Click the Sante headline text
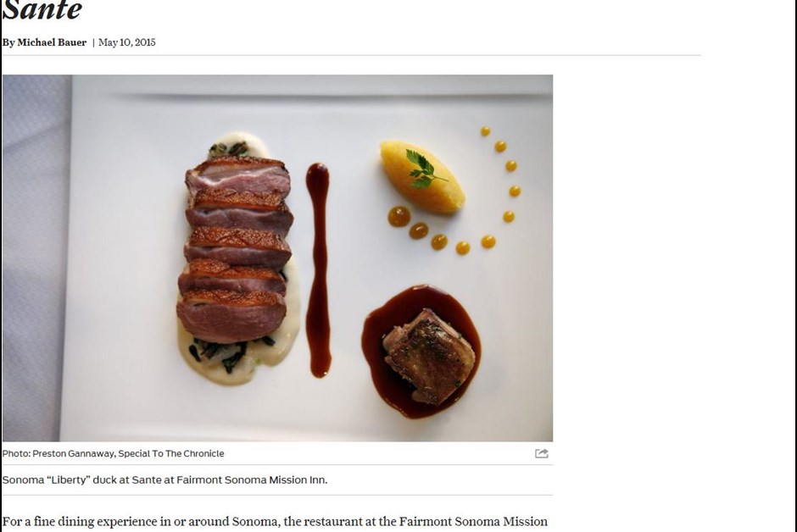 [42, 10]
